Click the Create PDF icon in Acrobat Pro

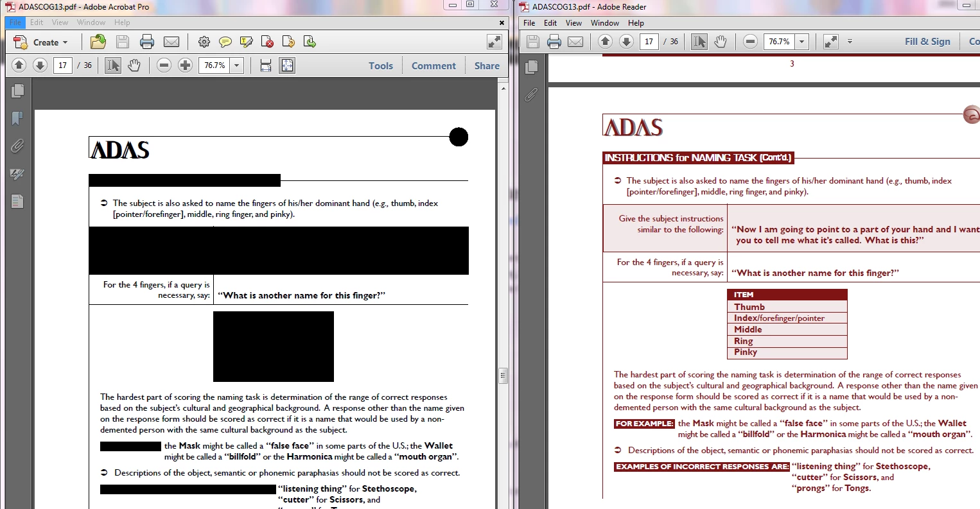point(21,42)
